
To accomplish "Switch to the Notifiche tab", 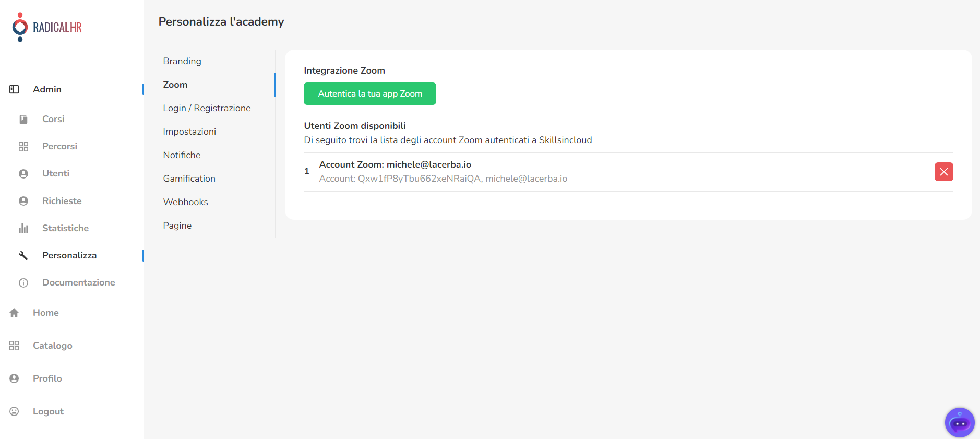I will (182, 155).
